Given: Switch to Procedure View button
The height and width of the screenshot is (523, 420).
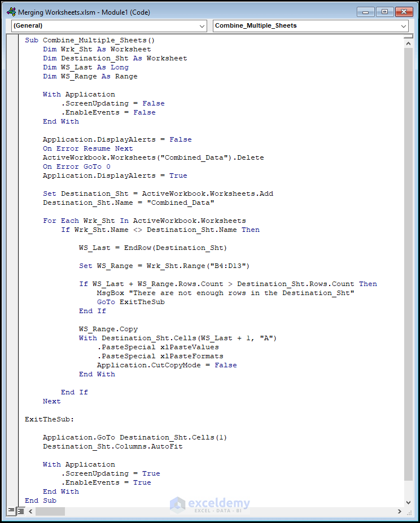Looking at the screenshot, I should pyautogui.click(x=11, y=511).
